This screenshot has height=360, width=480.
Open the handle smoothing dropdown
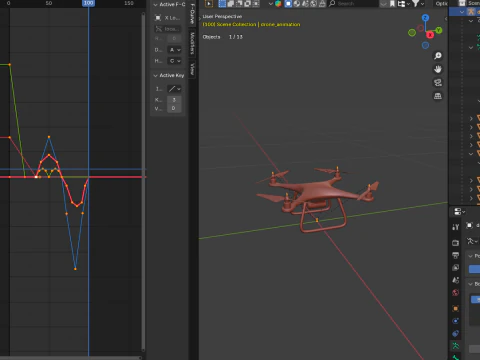click(x=175, y=61)
